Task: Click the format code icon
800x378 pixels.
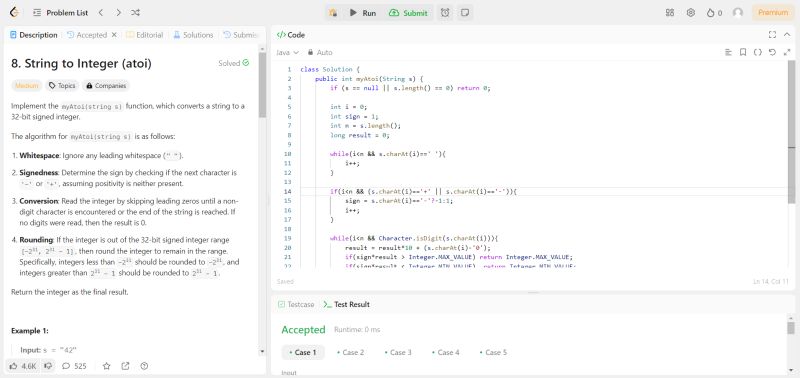Action: click(x=729, y=52)
